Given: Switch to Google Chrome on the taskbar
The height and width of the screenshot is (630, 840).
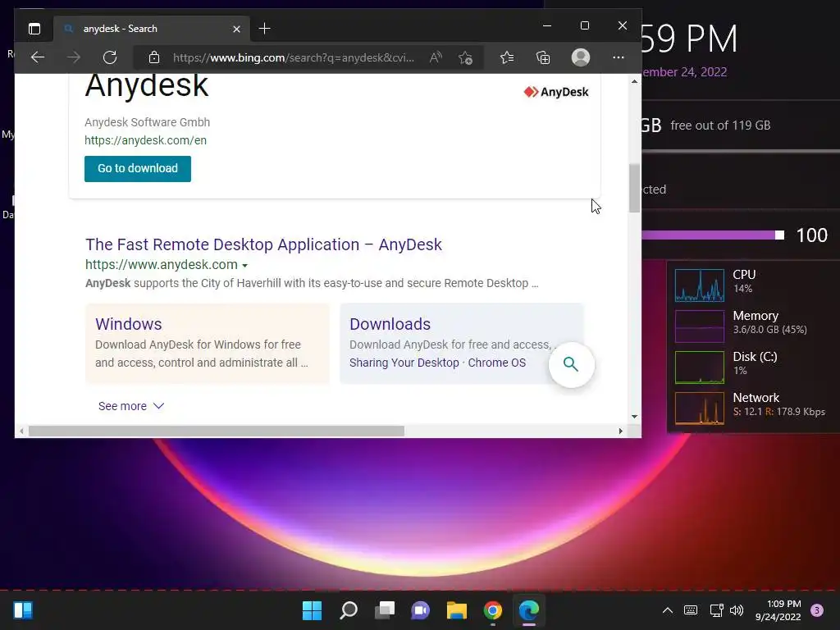Looking at the screenshot, I should coord(493,610).
